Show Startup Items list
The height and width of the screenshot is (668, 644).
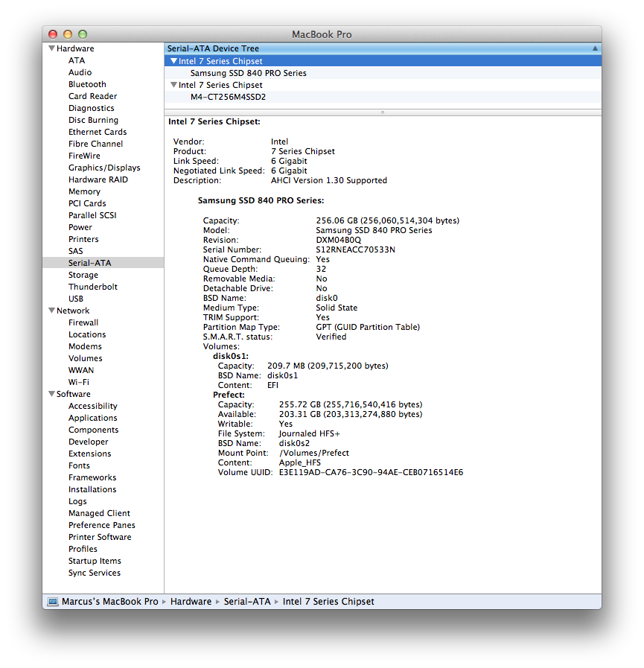95,562
